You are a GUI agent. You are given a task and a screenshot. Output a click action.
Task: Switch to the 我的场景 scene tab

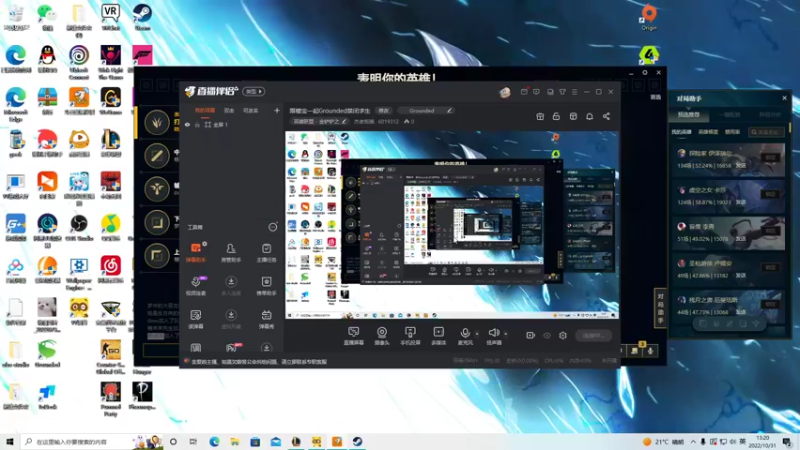tap(205, 110)
